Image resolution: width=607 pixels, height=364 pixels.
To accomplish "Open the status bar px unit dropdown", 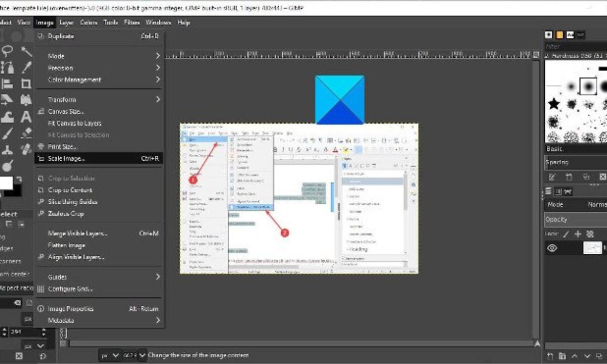I will pyautogui.click(x=110, y=355).
